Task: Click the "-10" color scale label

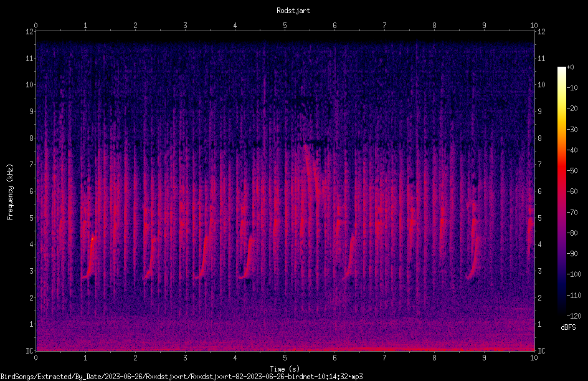Action: click(x=572, y=88)
